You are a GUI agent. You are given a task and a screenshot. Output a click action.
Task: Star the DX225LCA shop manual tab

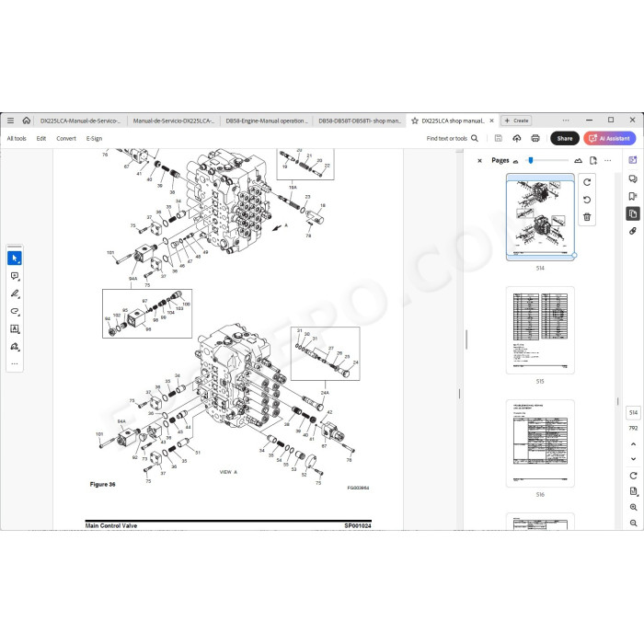click(x=415, y=121)
